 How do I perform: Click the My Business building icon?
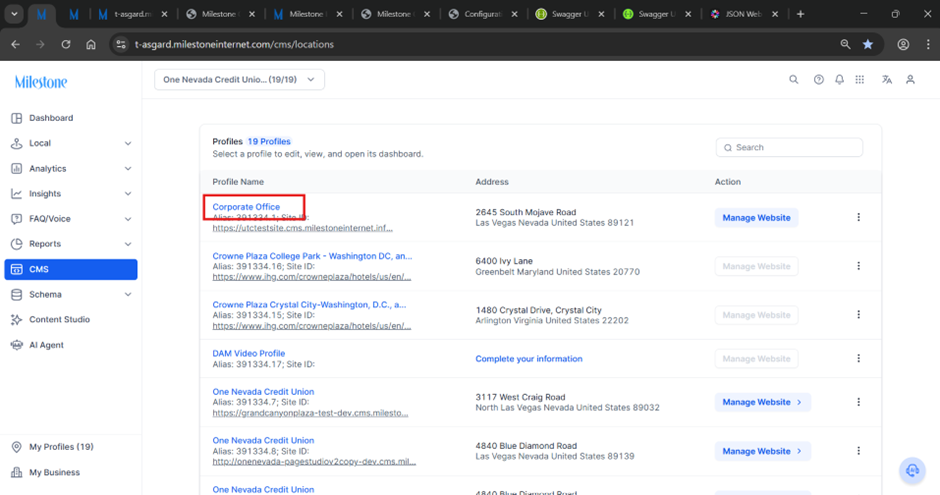(17, 472)
